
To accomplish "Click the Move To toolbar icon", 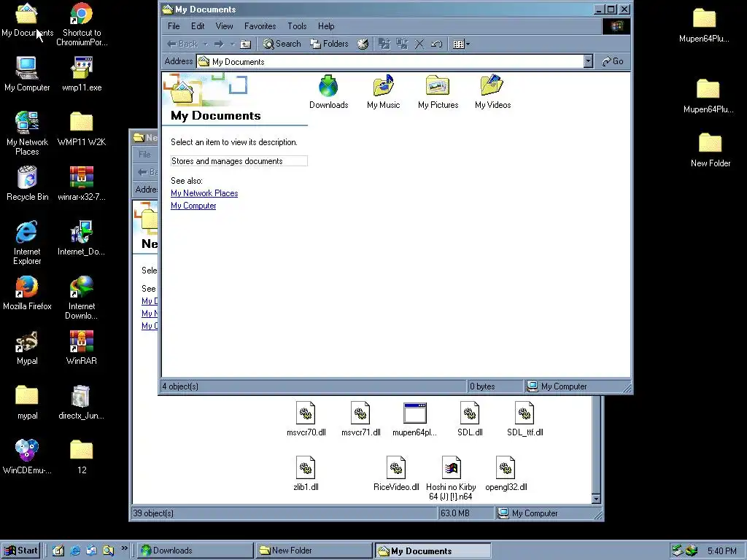I will 384,44.
